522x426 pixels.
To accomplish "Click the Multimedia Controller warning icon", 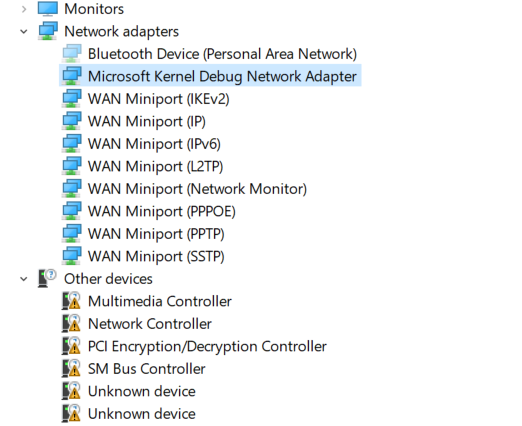I will click(x=71, y=301).
